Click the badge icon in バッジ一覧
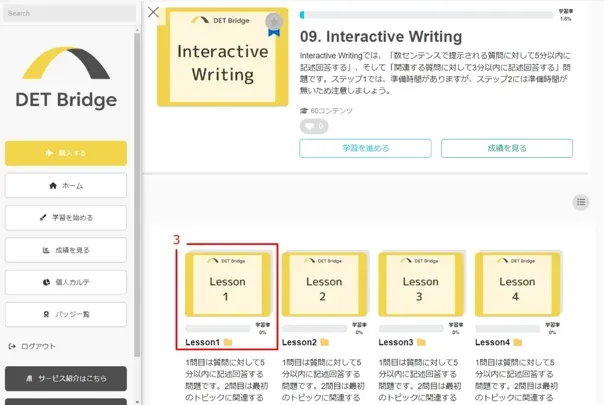 [46, 314]
